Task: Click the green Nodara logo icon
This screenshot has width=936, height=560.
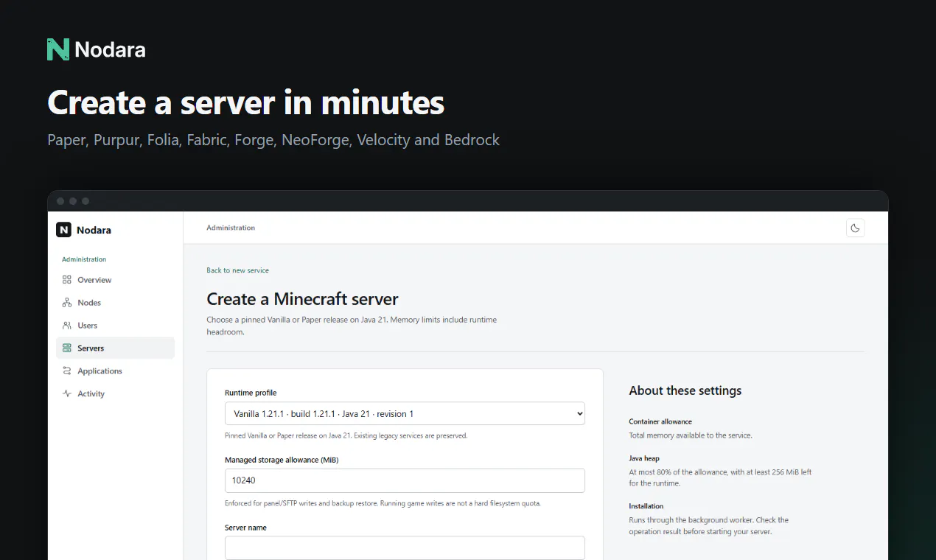Action: [58, 49]
